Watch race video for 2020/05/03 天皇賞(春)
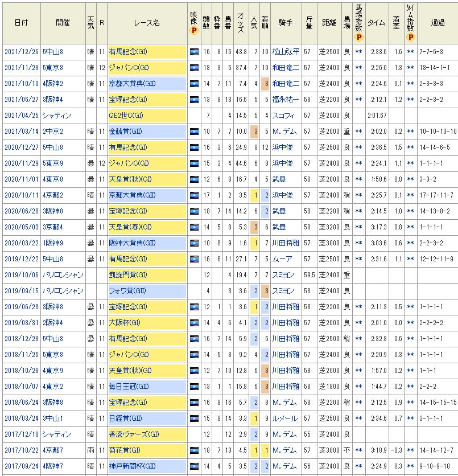The height and width of the screenshot is (476, 458). tap(195, 227)
